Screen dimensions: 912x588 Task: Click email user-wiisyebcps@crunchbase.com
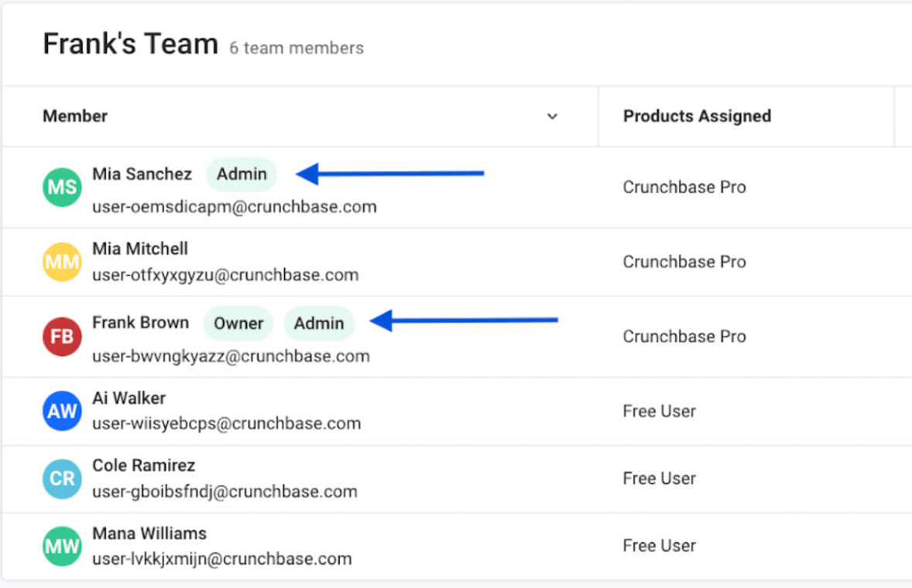point(227,423)
